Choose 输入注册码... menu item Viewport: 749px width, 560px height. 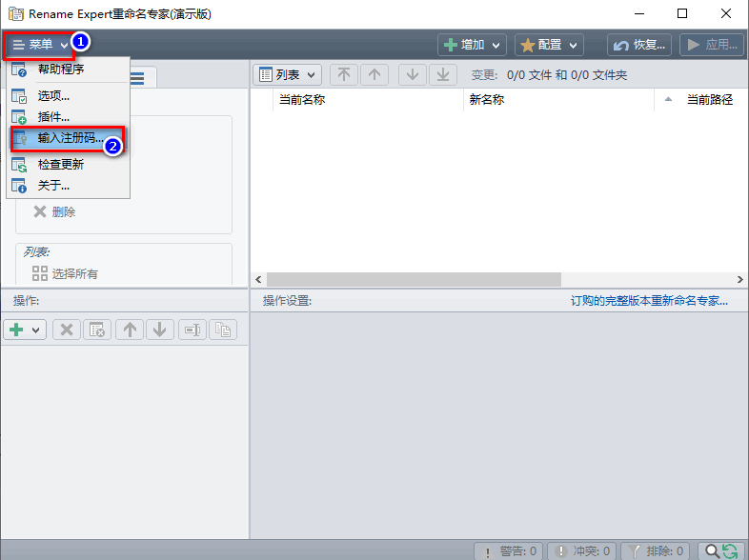68,138
